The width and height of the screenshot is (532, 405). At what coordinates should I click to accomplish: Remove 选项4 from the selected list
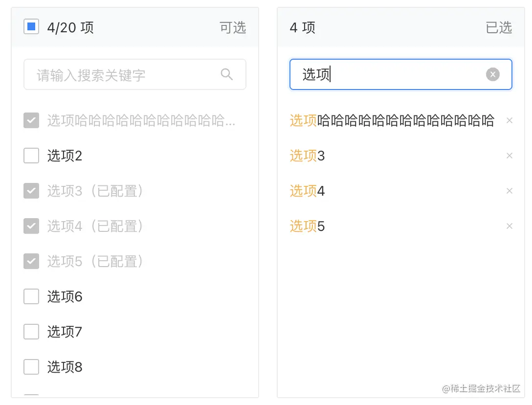[510, 191]
